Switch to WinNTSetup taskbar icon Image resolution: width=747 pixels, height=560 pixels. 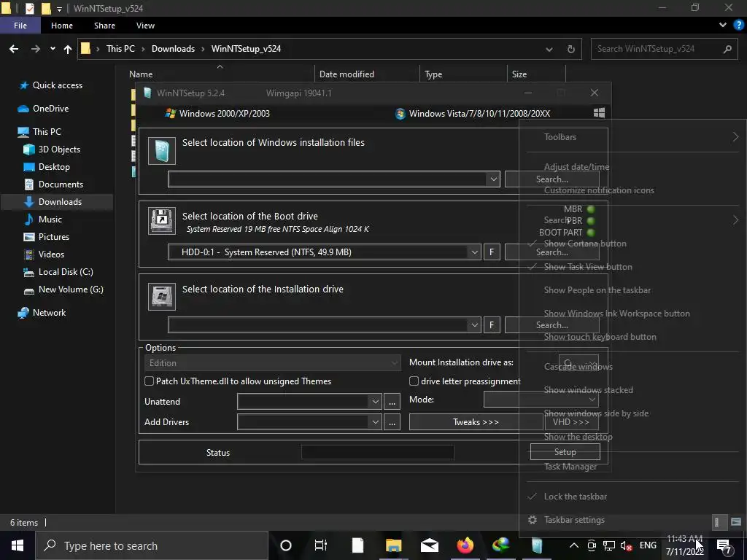[x=537, y=545]
